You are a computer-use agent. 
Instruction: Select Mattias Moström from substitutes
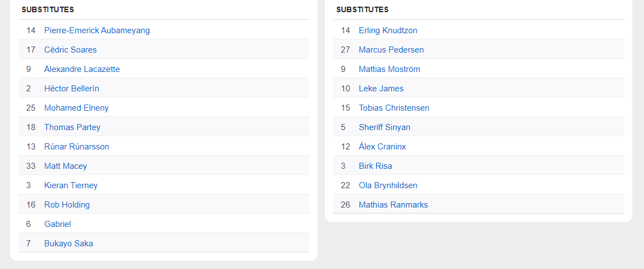pos(389,69)
